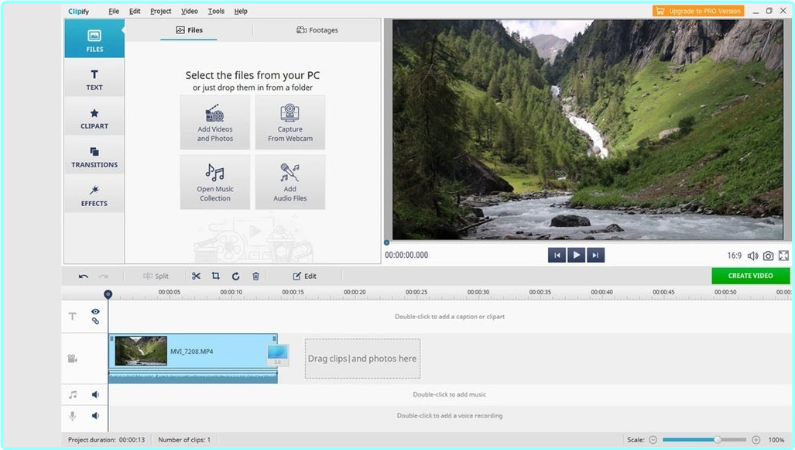Click the Redo arrow
795x450 pixels.
[103, 276]
